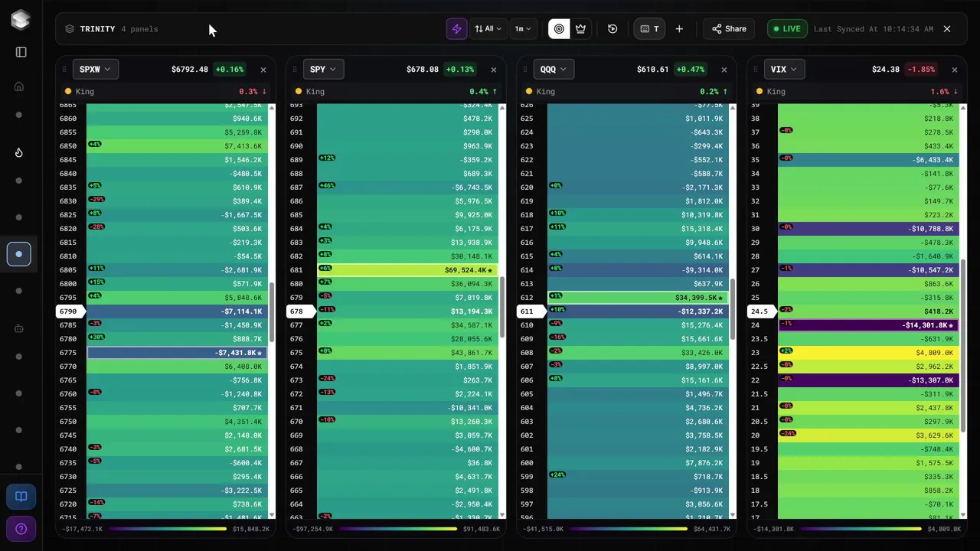
Task: Grab the SPY panel drag handle
Action: [x=296, y=70]
